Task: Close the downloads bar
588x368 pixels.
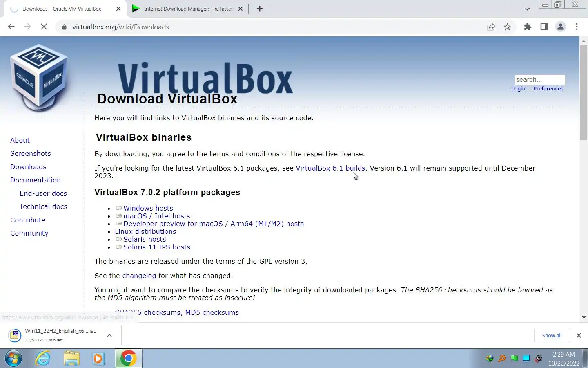Action: point(579,335)
